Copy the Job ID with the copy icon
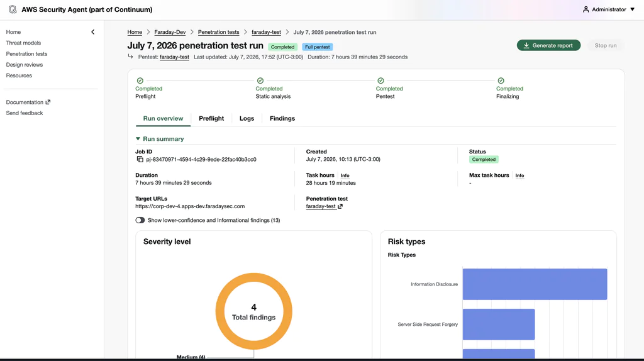The width and height of the screenshot is (644, 361). (140, 159)
